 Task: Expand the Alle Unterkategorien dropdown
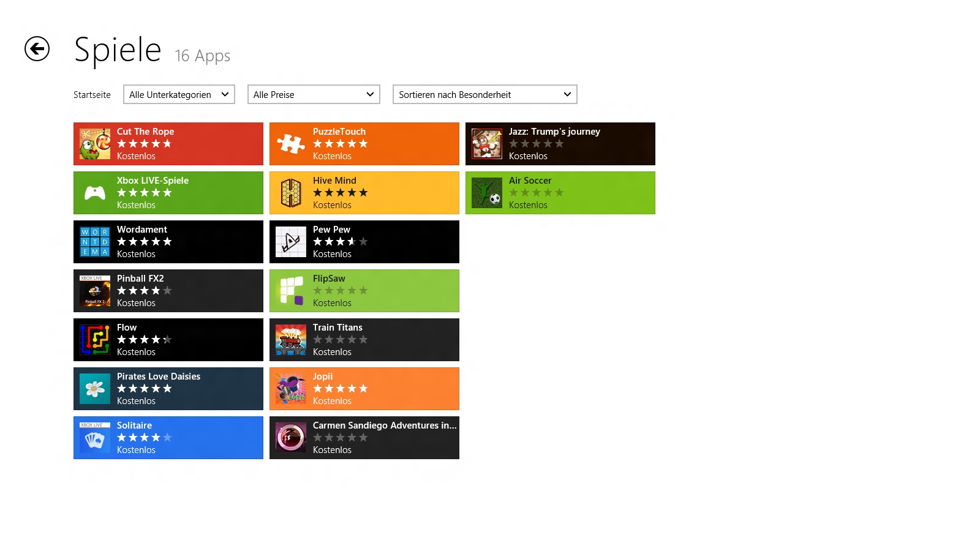tap(179, 94)
